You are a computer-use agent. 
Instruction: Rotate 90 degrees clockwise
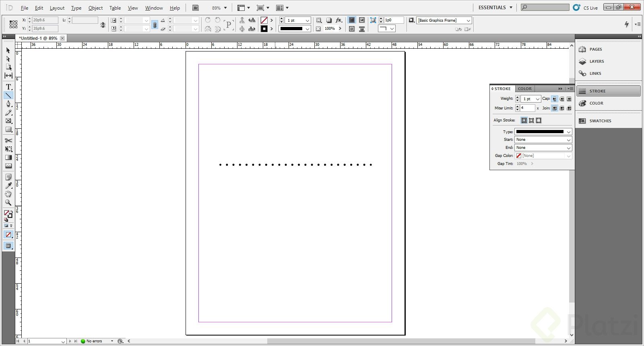208,20
